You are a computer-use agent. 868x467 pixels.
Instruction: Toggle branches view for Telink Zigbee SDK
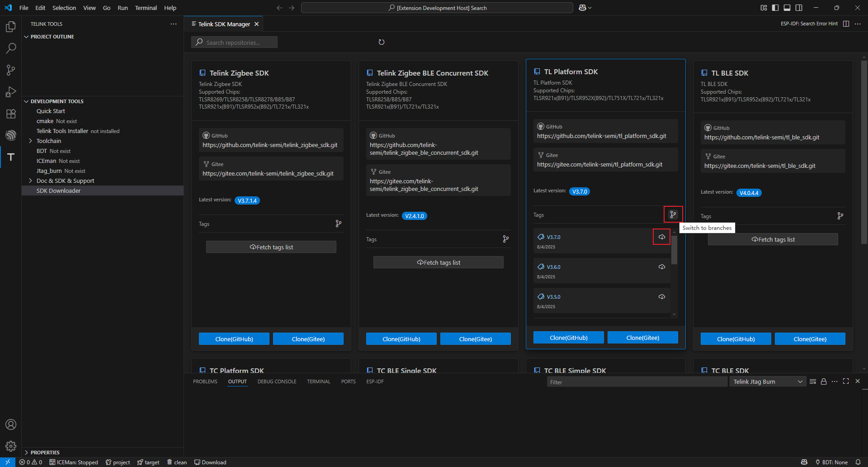point(339,224)
